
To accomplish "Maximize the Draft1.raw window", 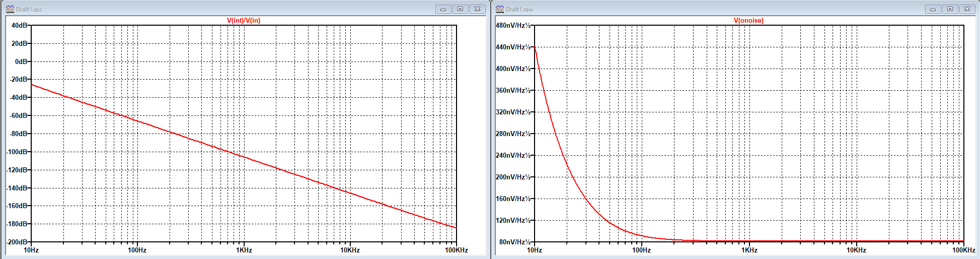I will point(950,9).
